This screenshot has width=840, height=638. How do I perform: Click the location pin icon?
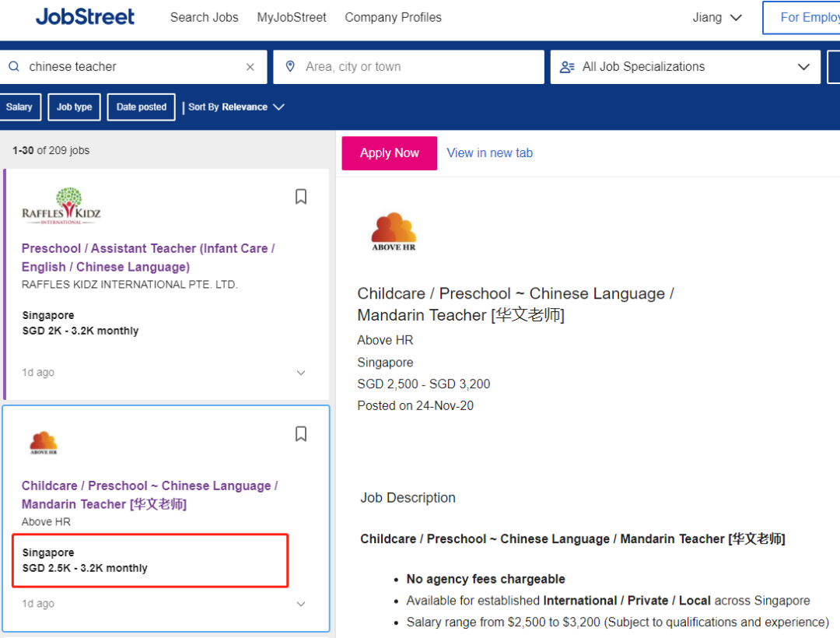pos(290,66)
